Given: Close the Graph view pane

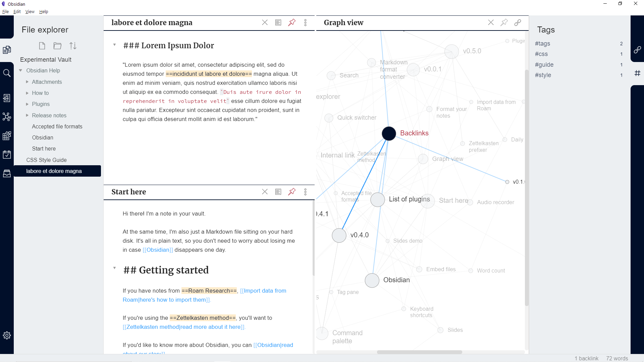Looking at the screenshot, I should pyautogui.click(x=491, y=22).
